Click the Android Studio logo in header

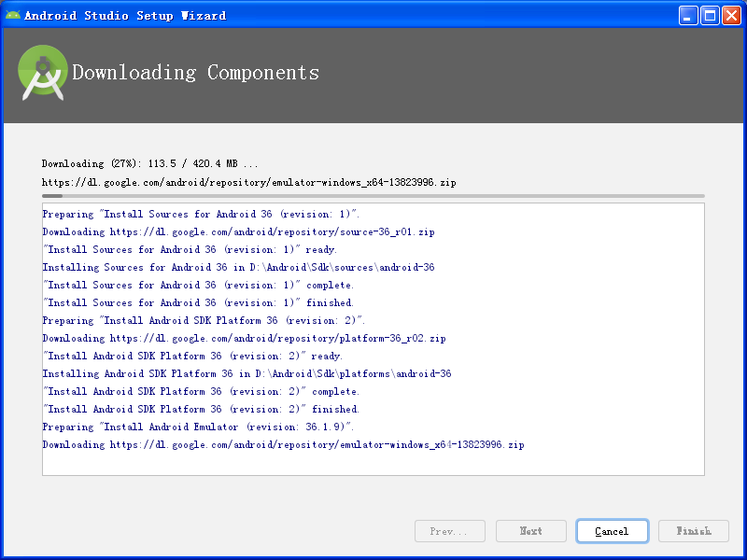pos(43,73)
